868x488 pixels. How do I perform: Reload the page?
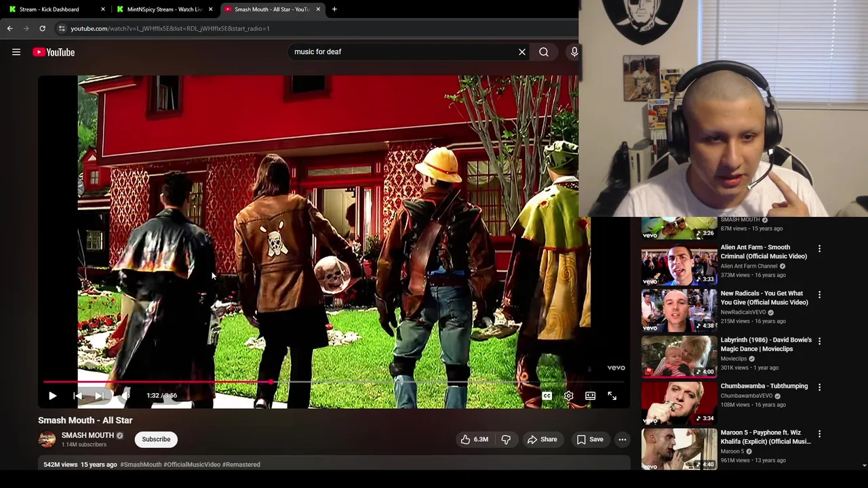click(42, 28)
